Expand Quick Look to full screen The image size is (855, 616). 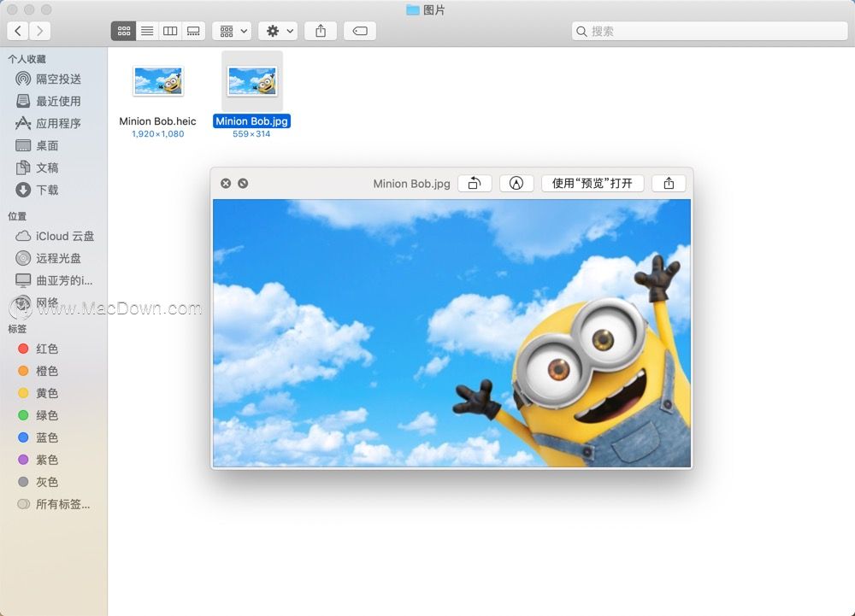pos(243,184)
